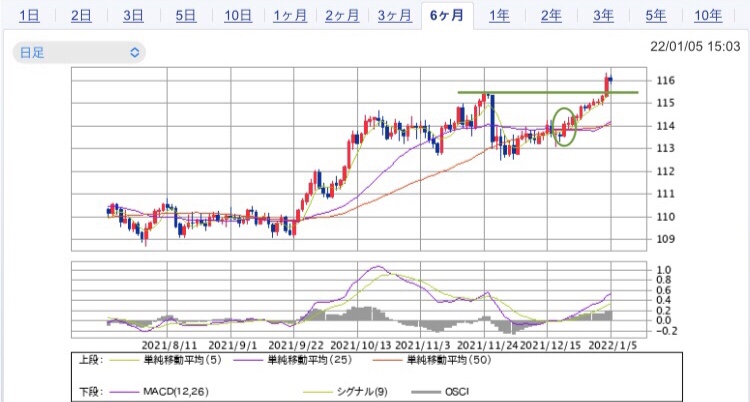Show the 5日 chart period
This screenshot has height=402, width=750.
186,16
